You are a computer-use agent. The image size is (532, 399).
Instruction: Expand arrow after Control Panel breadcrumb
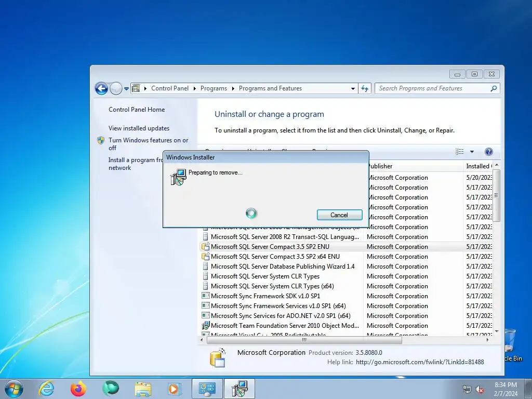click(194, 88)
